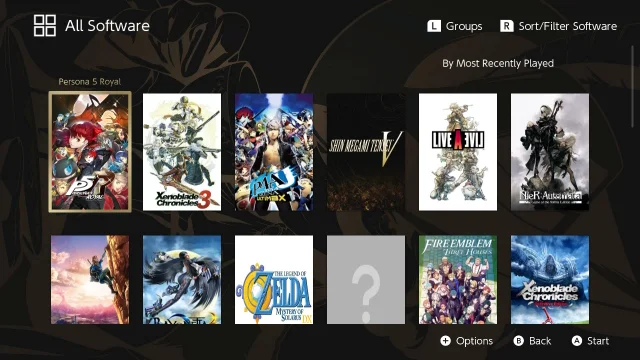Select the Persona 5 Royal game tile

click(90, 152)
